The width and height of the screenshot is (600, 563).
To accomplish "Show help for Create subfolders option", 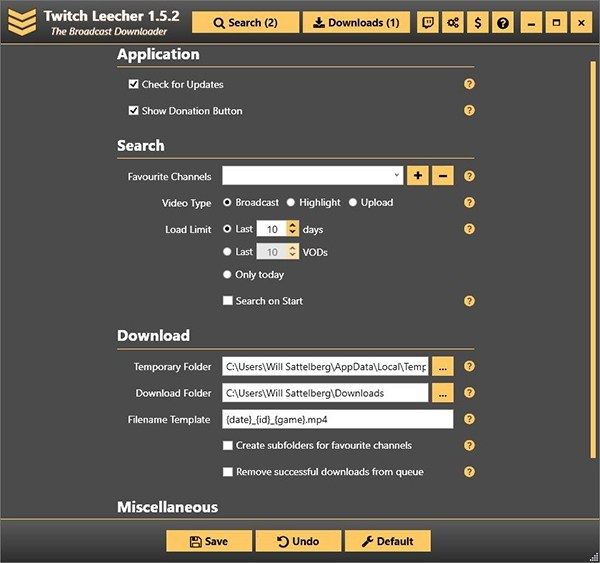I will (x=469, y=445).
